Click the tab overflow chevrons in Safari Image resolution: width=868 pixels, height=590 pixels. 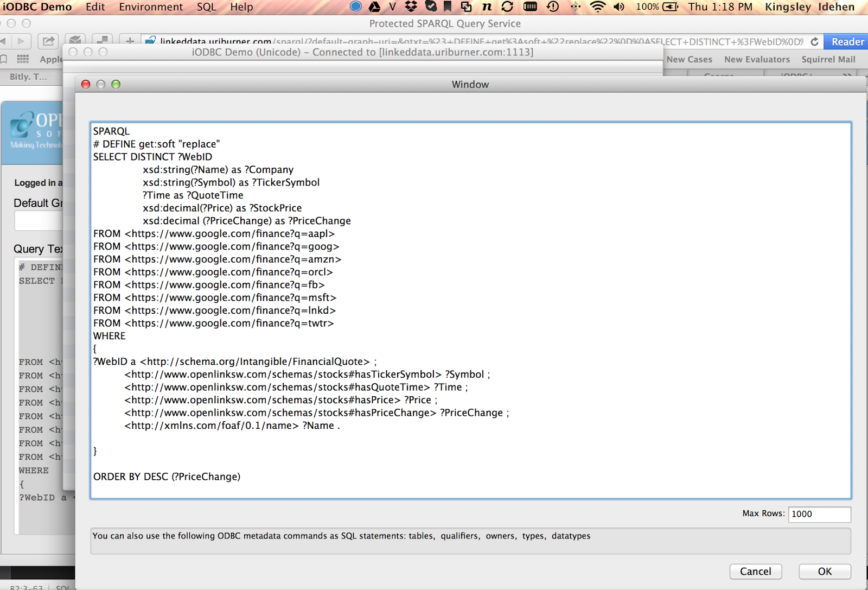847,75
